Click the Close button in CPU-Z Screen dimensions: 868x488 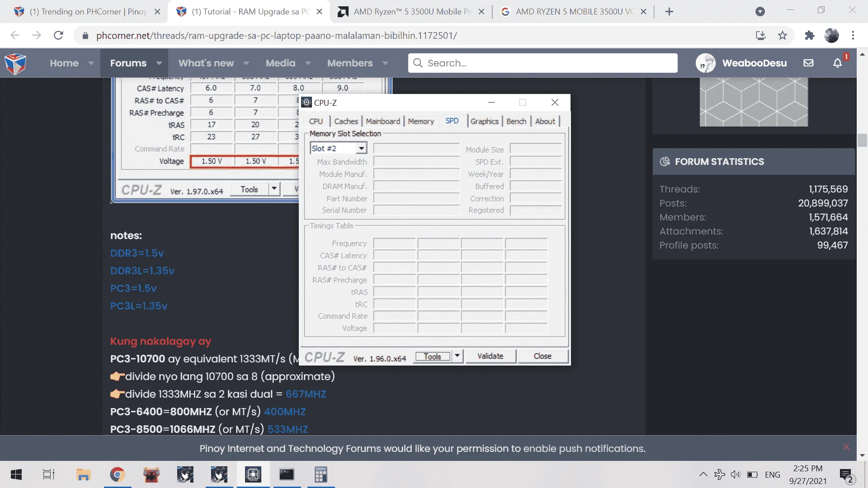click(542, 356)
